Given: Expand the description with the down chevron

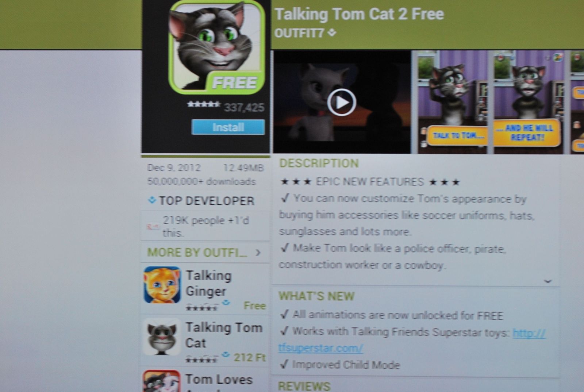Looking at the screenshot, I should tap(547, 281).
